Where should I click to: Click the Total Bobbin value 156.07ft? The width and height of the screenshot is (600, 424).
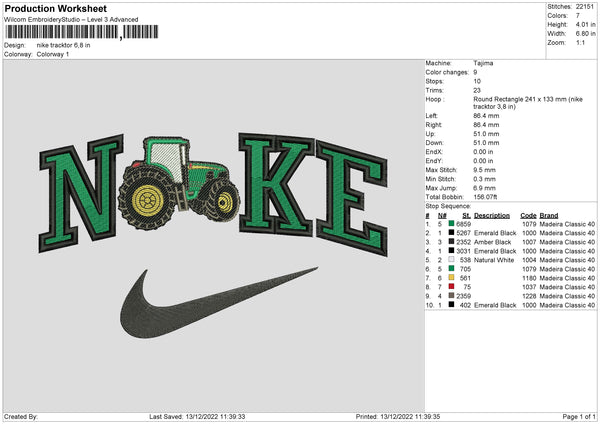485,197
